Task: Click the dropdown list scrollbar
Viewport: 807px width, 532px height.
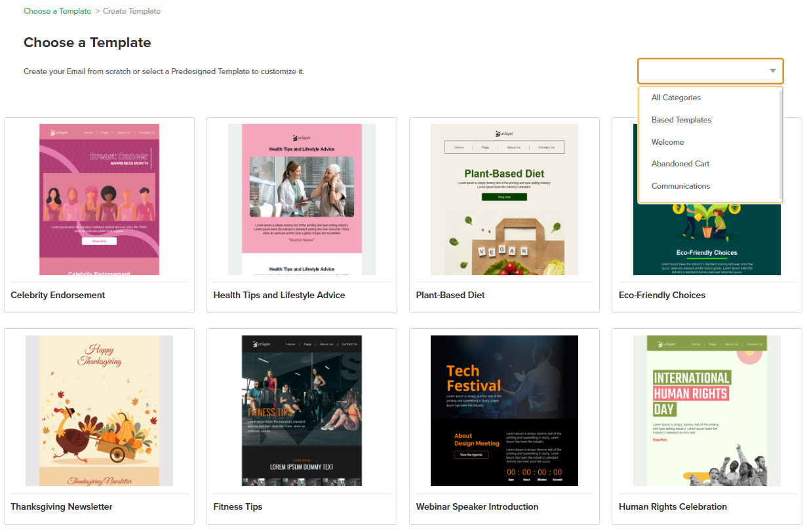Action: click(780, 144)
